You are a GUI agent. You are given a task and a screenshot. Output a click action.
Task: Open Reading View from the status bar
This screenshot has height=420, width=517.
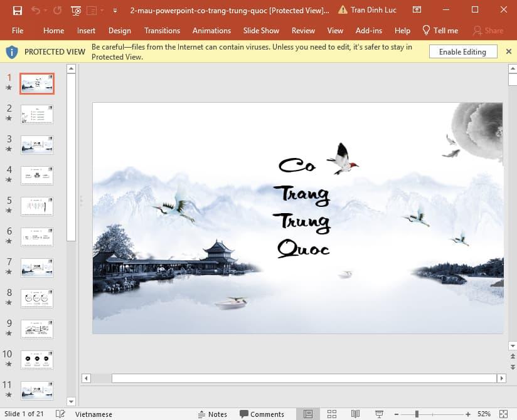pyautogui.click(x=355, y=414)
